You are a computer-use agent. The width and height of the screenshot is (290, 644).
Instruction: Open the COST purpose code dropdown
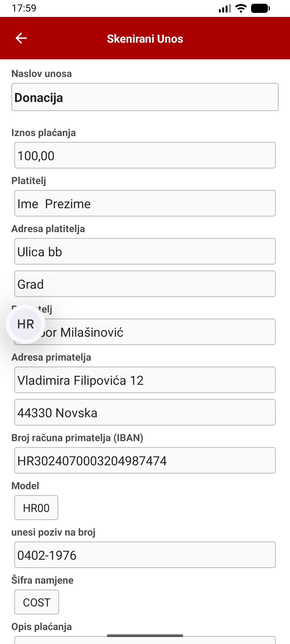(x=37, y=602)
